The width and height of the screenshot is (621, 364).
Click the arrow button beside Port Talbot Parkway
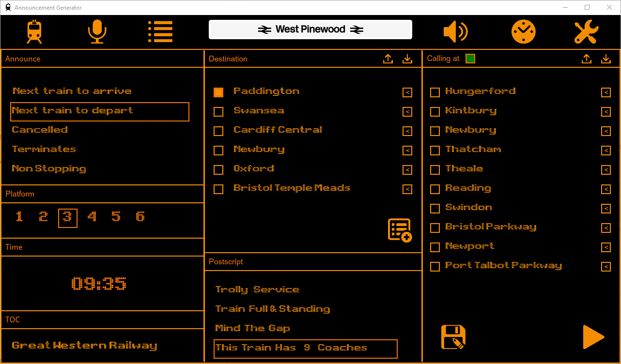point(606,267)
